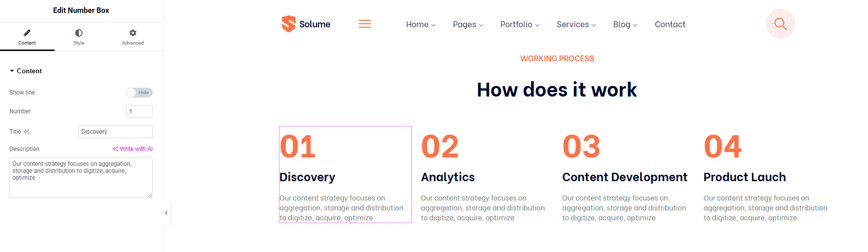Open the Advanced tab gear icon

(133, 33)
